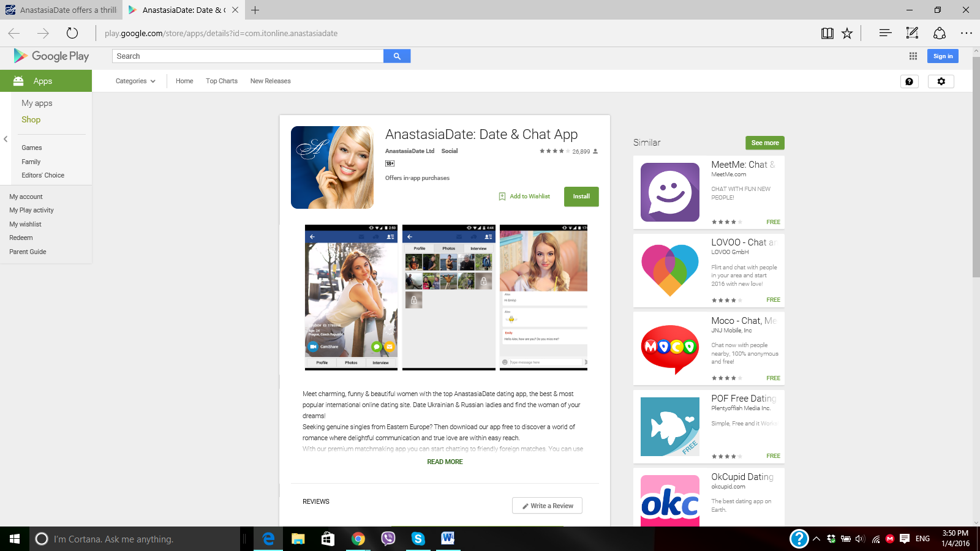Go to the Home menu item
Screen dimensions: 980x551
[184, 81]
